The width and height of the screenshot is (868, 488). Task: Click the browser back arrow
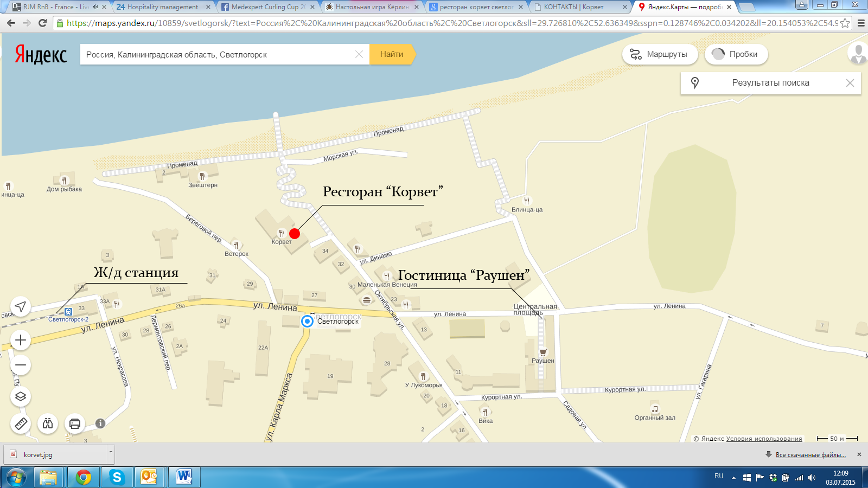tap(11, 23)
